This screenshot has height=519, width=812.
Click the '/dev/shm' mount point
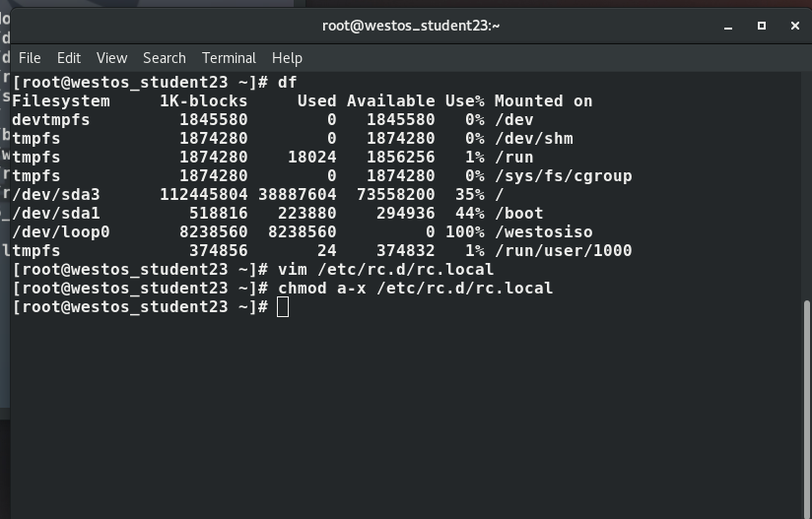coord(533,139)
